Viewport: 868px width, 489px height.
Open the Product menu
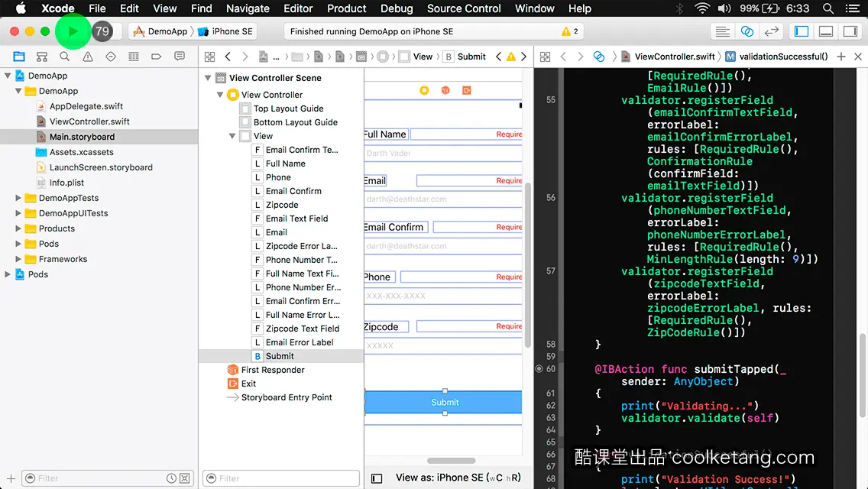pyautogui.click(x=347, y=8)
